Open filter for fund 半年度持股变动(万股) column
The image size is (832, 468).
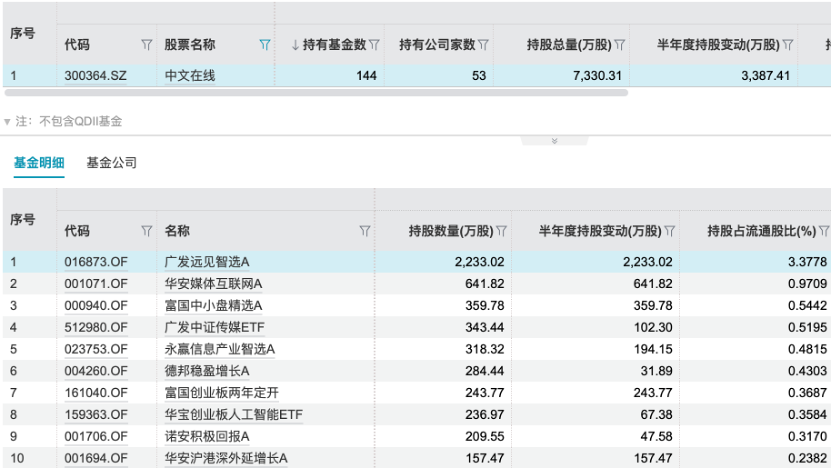click(669, 231)
